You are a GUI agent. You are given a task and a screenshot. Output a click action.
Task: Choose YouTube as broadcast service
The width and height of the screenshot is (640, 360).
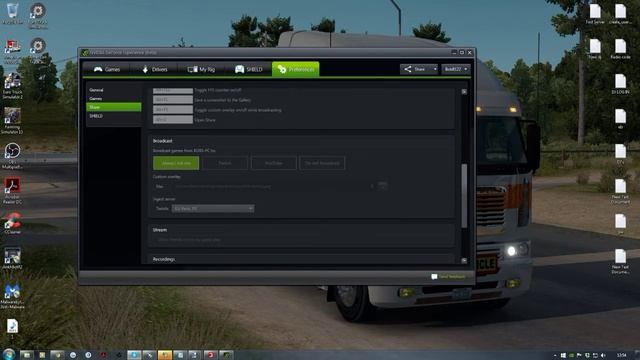coord(273,163)
